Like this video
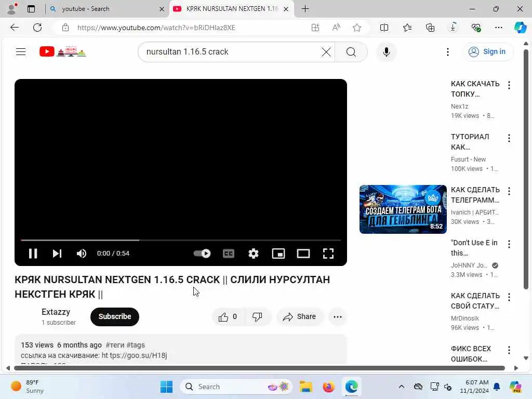 coord(228,317)
